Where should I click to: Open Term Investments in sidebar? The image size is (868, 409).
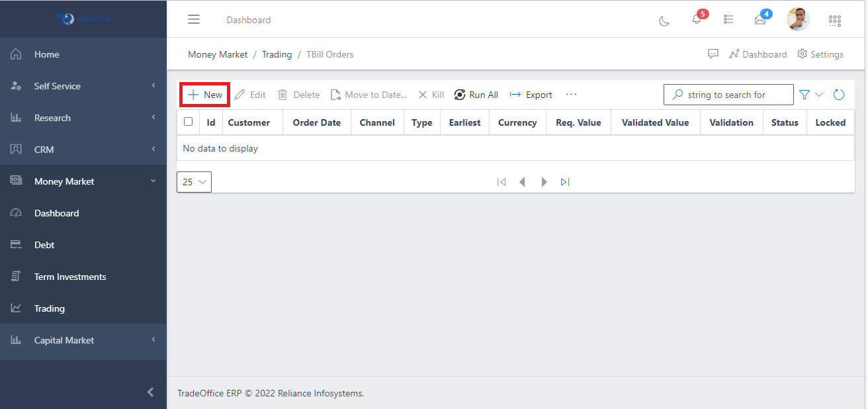70,277
